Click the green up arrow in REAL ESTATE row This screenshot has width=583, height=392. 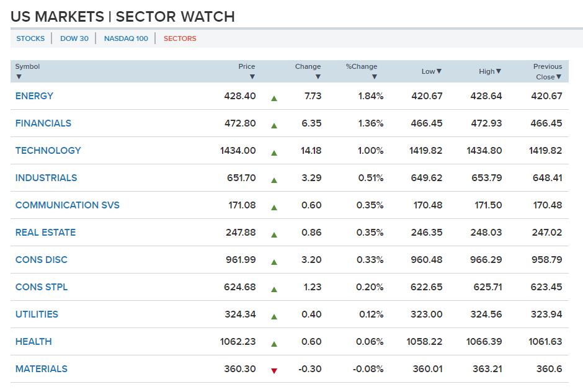274,234
